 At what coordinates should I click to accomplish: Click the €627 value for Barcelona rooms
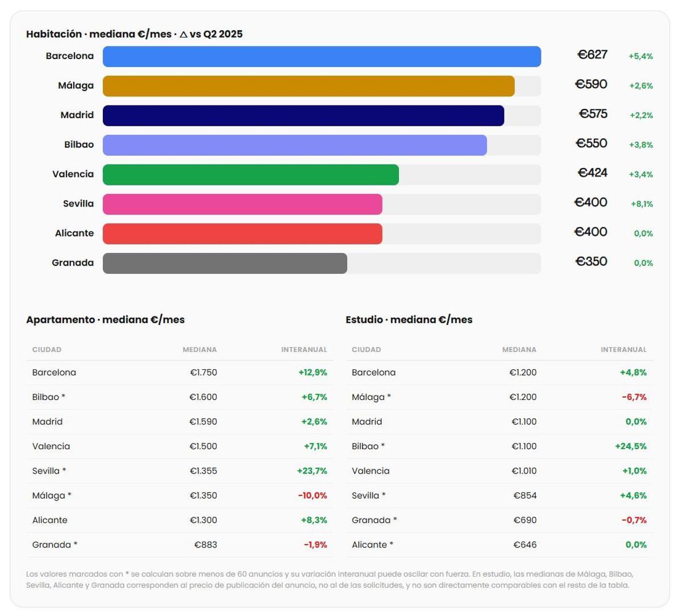592,55
